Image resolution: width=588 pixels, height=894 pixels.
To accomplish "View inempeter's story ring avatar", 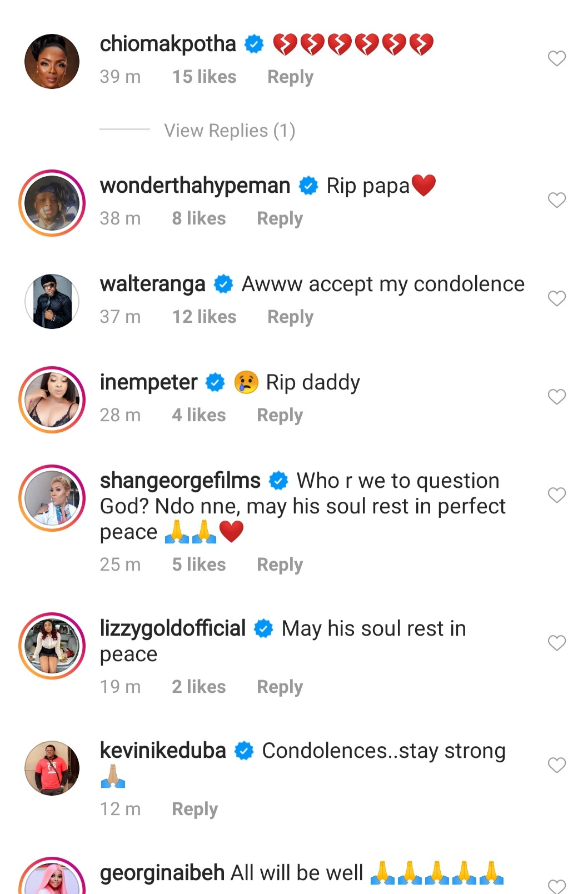I will 52,399.
